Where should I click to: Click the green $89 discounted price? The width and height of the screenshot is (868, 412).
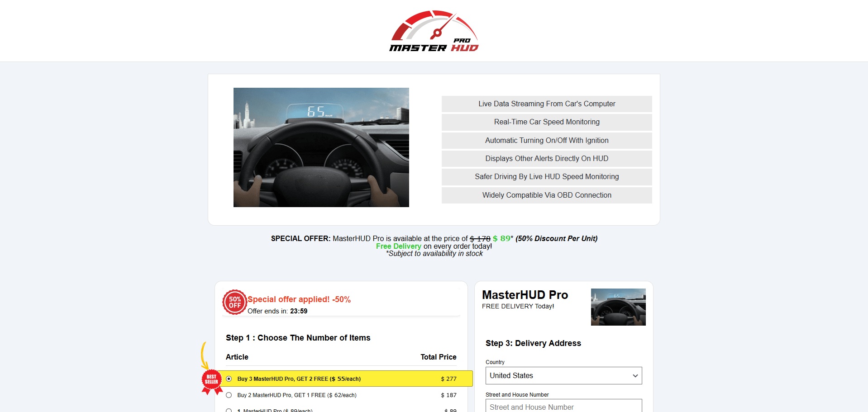click(501, 238)
